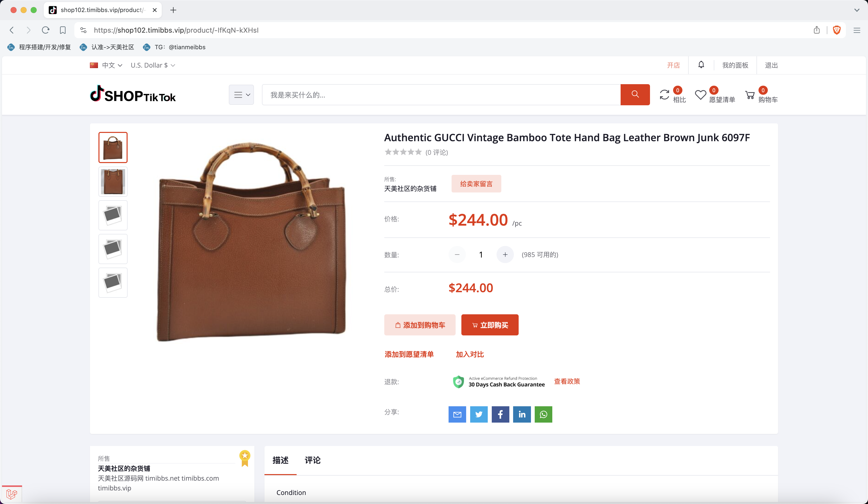Share via email icon

click(457, 414)
